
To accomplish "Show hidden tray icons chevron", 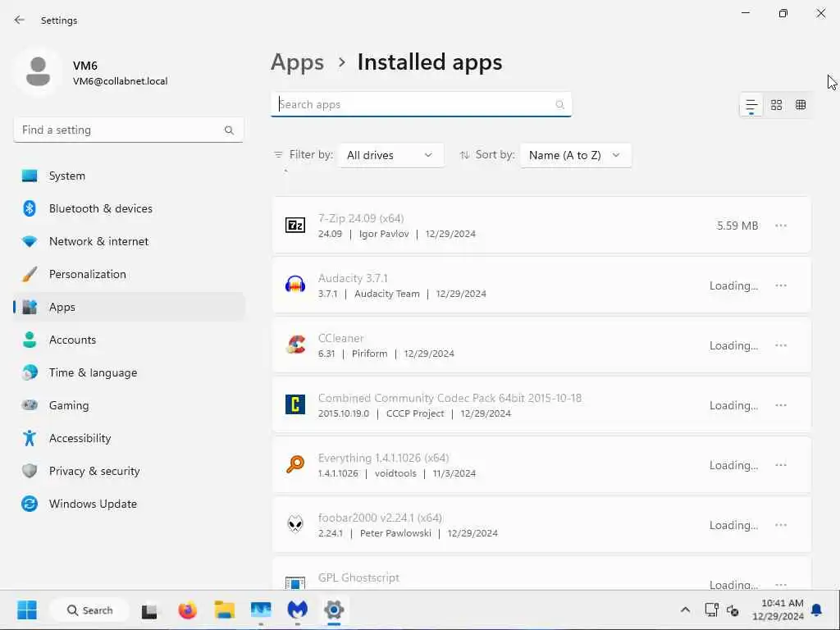I will [685, 609].
